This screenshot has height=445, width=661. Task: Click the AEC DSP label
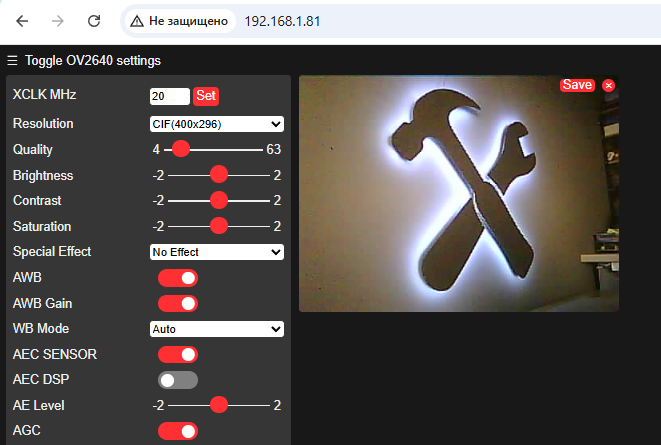click(x=41, y=379)
